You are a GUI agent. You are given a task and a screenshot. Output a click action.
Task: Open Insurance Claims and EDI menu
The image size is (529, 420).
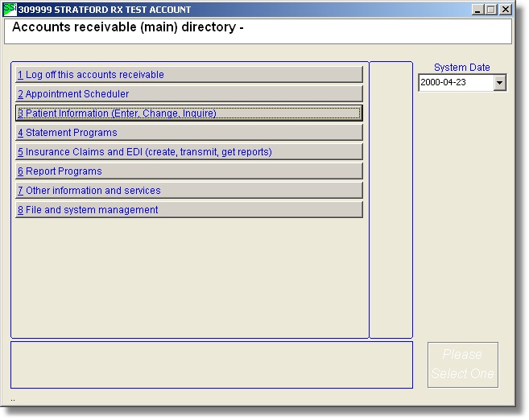tap(189, 152)
